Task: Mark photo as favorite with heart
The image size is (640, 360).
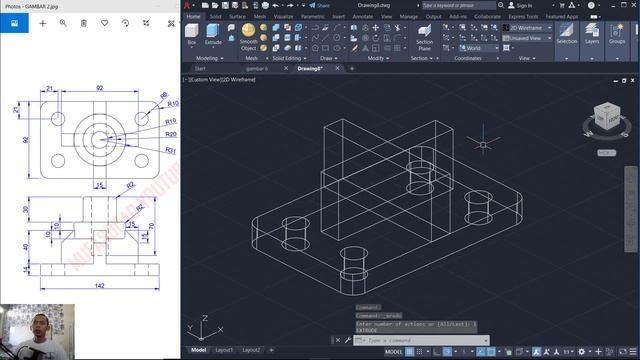Action: [x=104, y=23]
